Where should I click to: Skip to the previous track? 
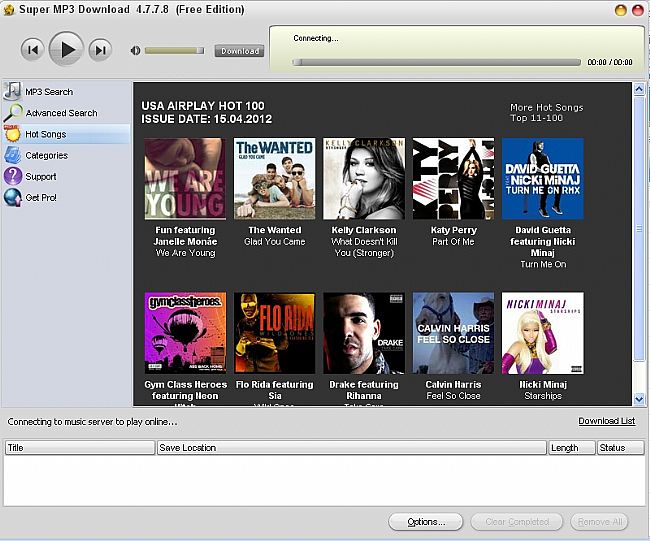(x=32, y=50)
